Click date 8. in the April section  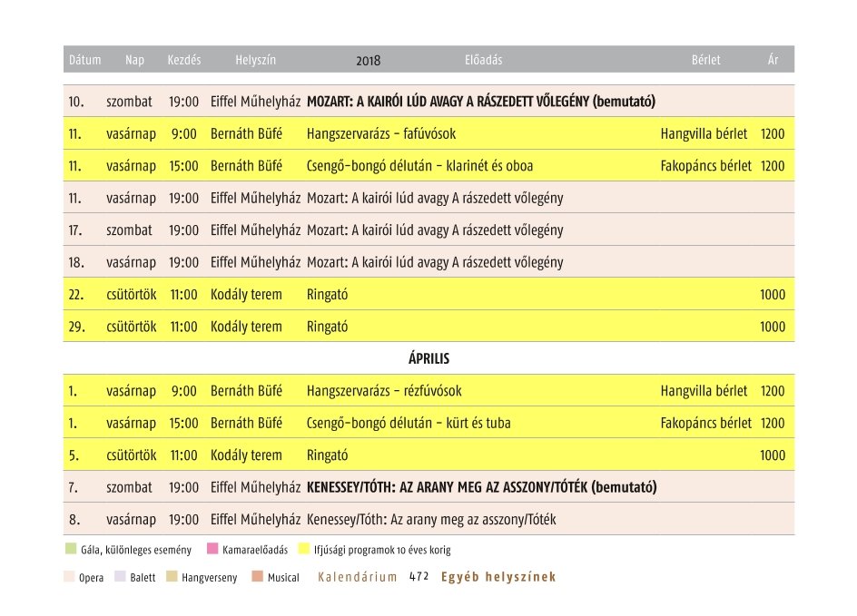(74, 519)
